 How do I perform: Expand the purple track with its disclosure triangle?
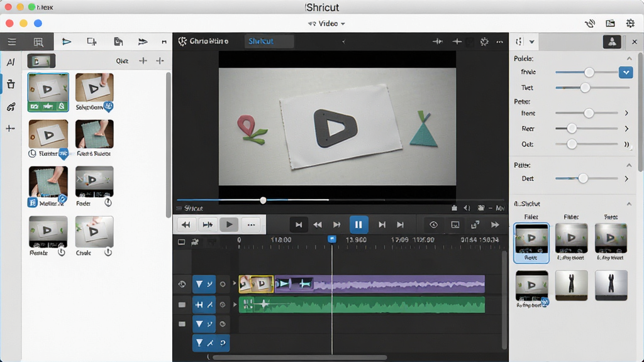(235, 283)
